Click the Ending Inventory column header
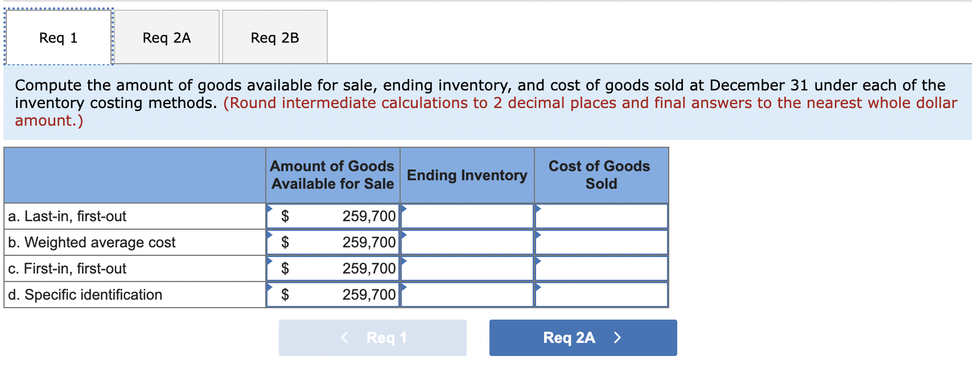980x381 pixels. (467, 175)
